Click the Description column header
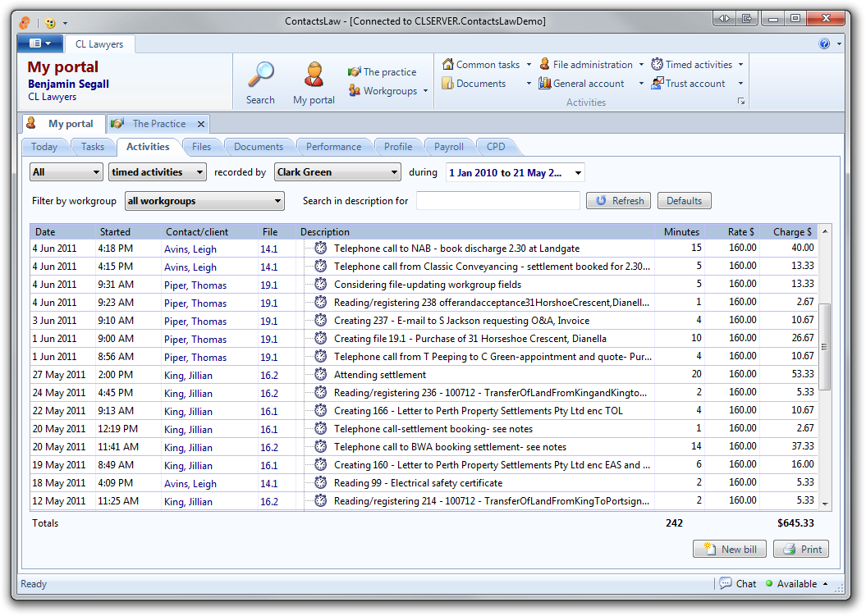866x616 pixels. pyautogui.click(x=475, y=232)
